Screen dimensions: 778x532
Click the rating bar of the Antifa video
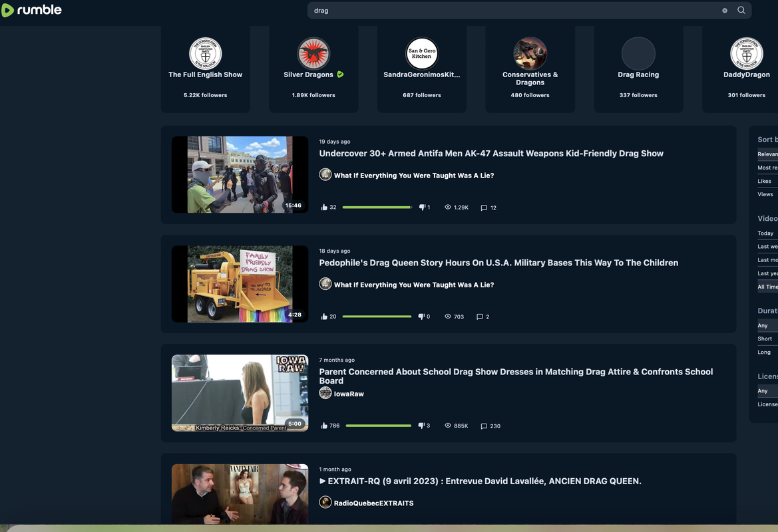(377, 207)
